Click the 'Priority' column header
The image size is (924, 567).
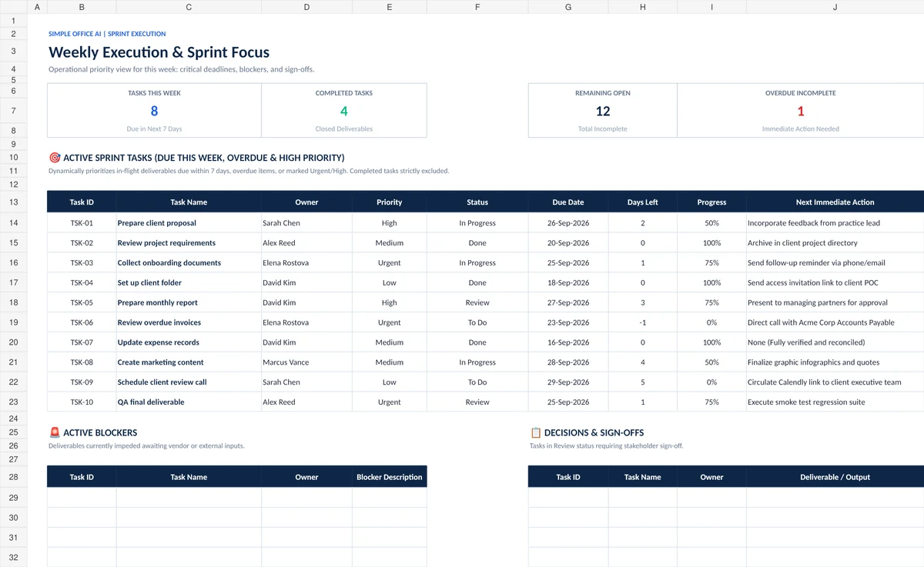pyautogui.click(x=389, y=202)
